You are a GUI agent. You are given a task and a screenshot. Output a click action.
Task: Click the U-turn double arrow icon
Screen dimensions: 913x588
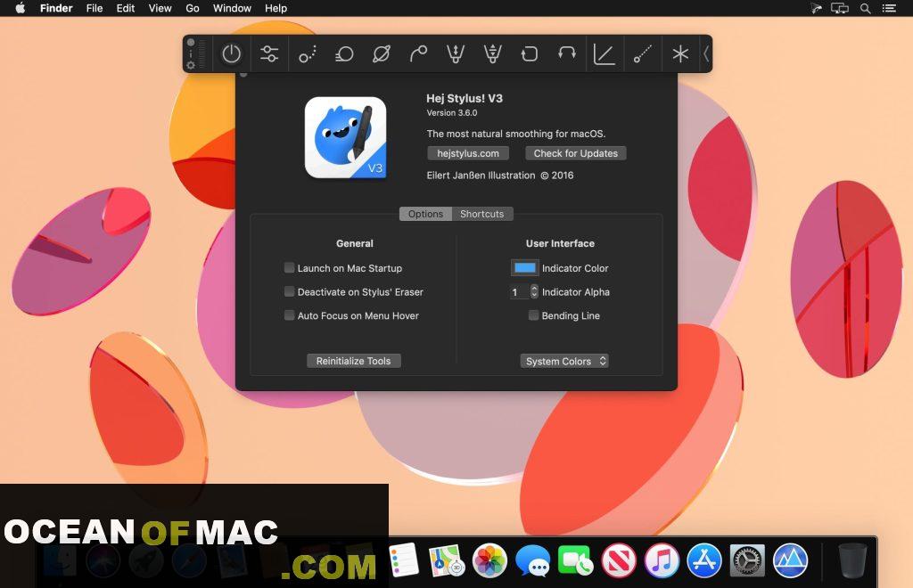coord(566,54)
